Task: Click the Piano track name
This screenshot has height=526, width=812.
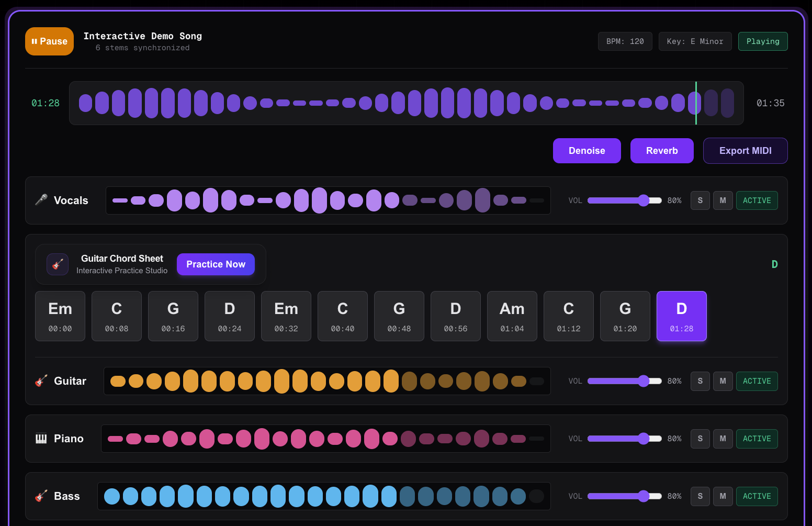Action: (x=69, y=439)
